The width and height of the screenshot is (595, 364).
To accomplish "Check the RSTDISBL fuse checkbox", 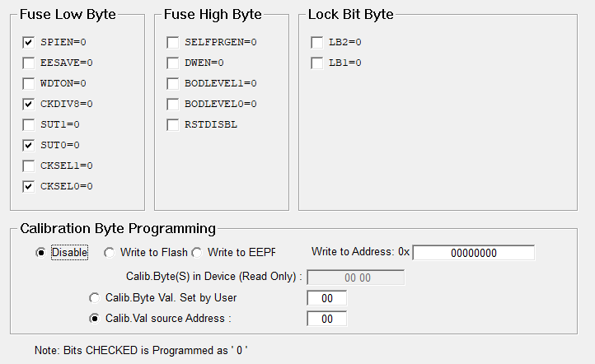I will point(173,124).
